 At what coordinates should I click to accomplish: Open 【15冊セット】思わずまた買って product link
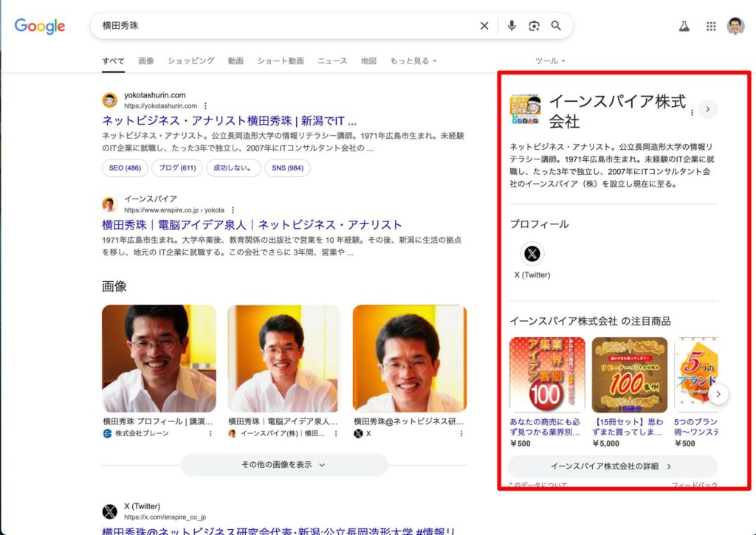[x=628, y=427]
